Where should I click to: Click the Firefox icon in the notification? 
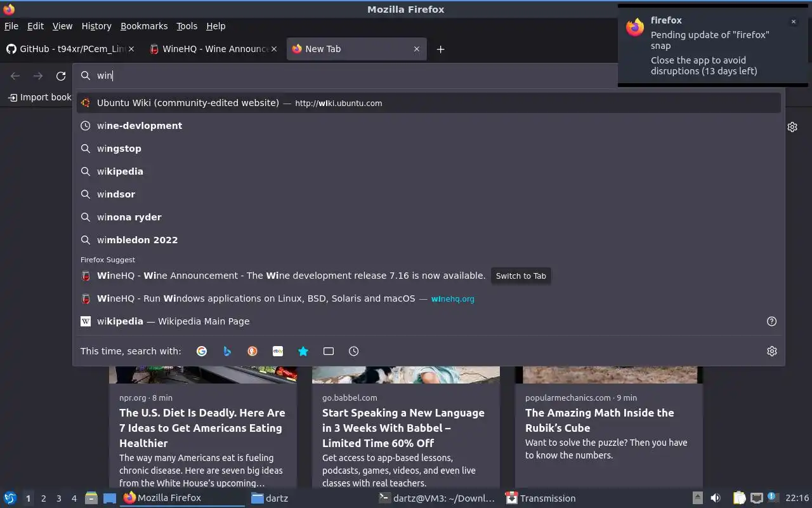[635, 27]
